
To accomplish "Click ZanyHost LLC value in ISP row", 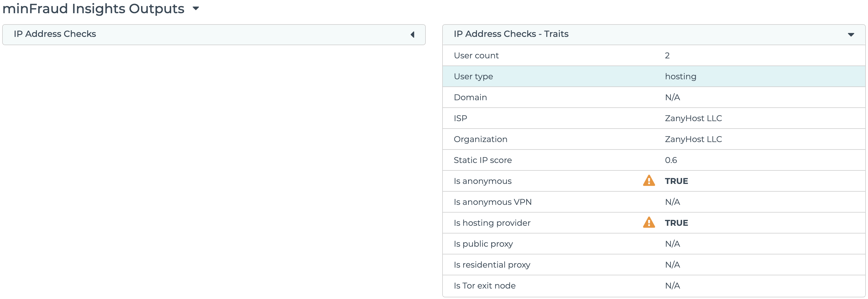I will point(693,118).
